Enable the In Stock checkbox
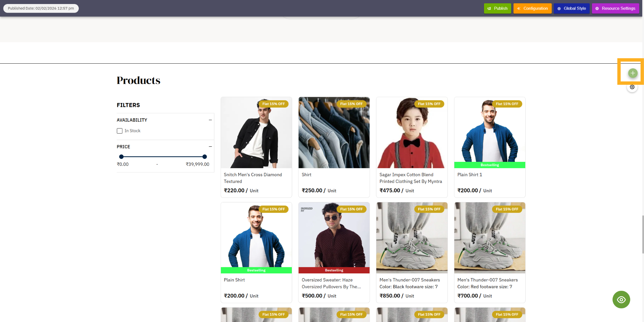The width and height of the screenshot is (644, 322). point(120,131)
